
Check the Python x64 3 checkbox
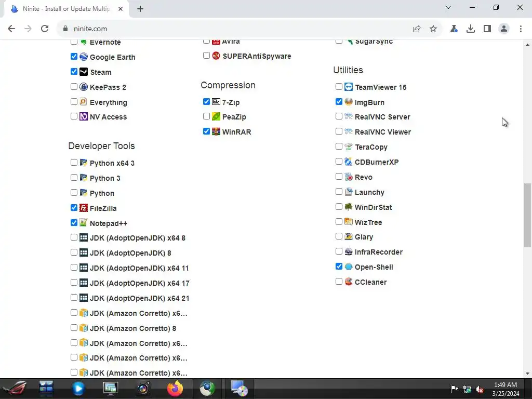click(74, 162)
